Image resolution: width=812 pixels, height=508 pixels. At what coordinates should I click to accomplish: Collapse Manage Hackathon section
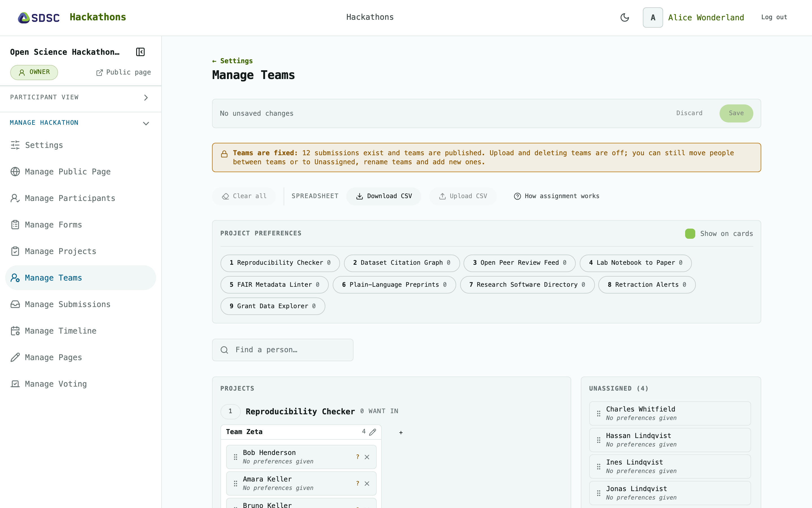coord(81,123)
